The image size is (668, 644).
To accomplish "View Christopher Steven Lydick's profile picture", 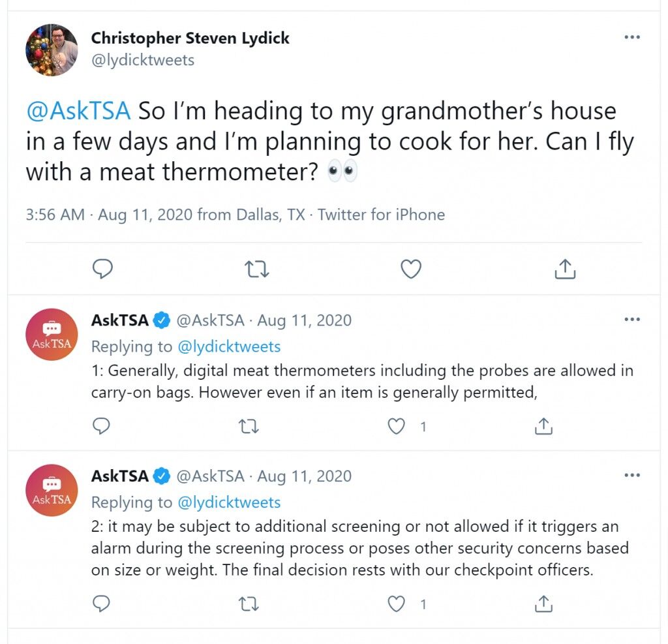I will point(52,50).
